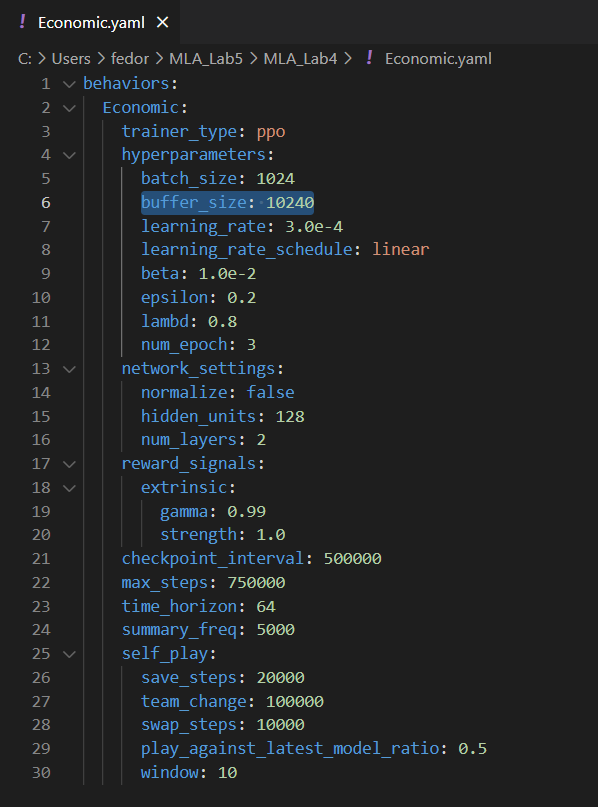Click the strength value 1.0
Viewport: 598px width, 807px height.
point(271,535)
